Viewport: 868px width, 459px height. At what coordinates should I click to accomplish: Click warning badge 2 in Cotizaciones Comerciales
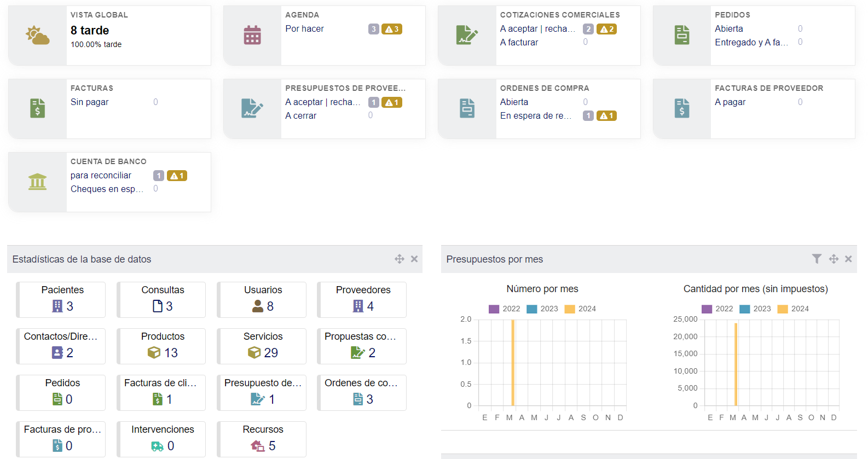(x=606, y=29)
